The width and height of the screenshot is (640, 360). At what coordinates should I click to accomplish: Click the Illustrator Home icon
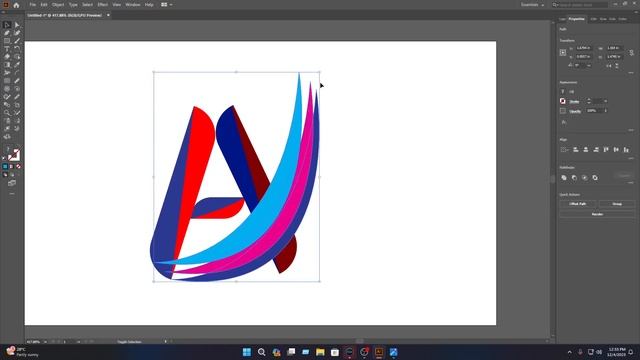click(x=16, y=5)
